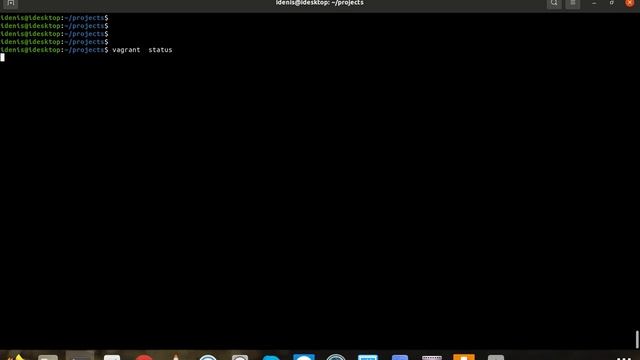The width and height of the screenshot is (640, 360).
Task: Open a new terminal tab icon
Action: (11, 3)
